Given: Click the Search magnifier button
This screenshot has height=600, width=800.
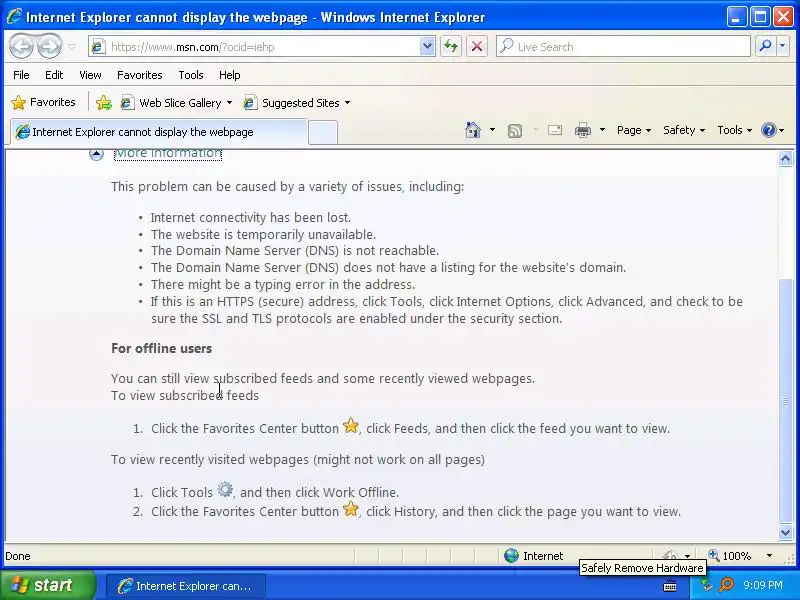Looking at the screenshot, I should click(765, 46).
